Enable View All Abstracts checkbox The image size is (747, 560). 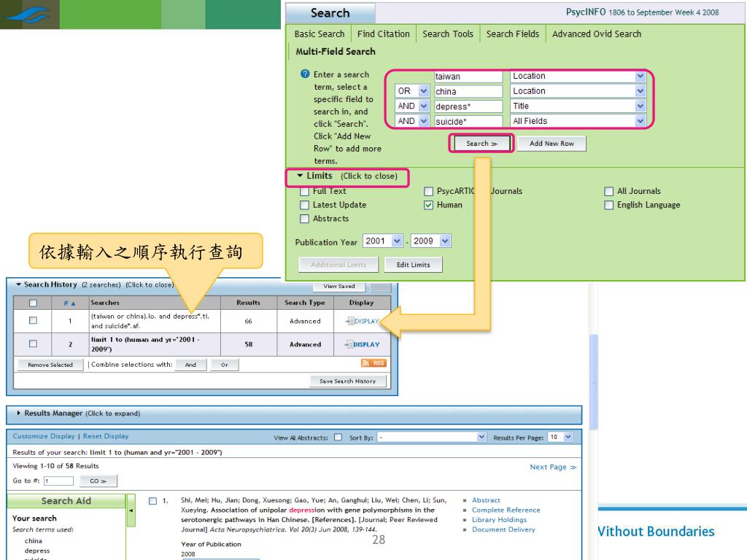click(338, 437)
